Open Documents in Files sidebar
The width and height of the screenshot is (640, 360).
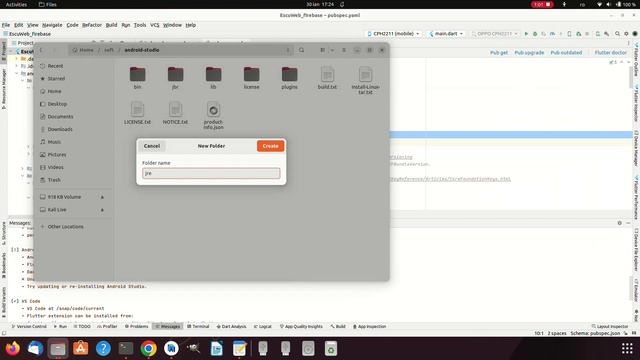60,116
